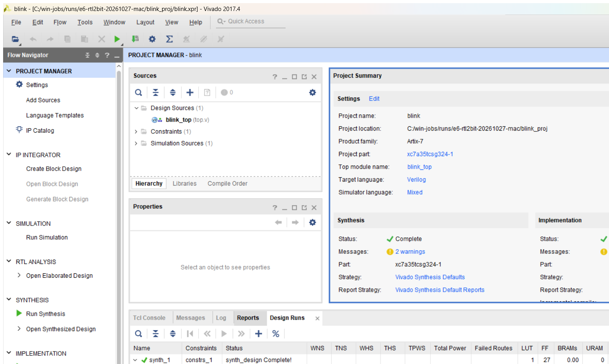609x364 pixels.
Task: Click the search icon in Design Runs toolbar
Action: coord(139,334)
